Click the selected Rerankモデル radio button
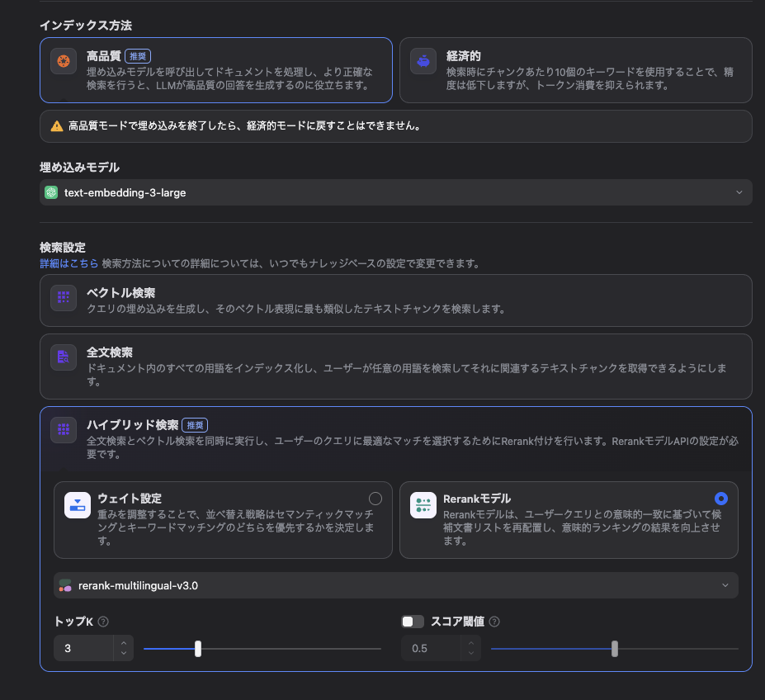Image resolution: width=765 pixels, height=700 pixels. point(721,499)
